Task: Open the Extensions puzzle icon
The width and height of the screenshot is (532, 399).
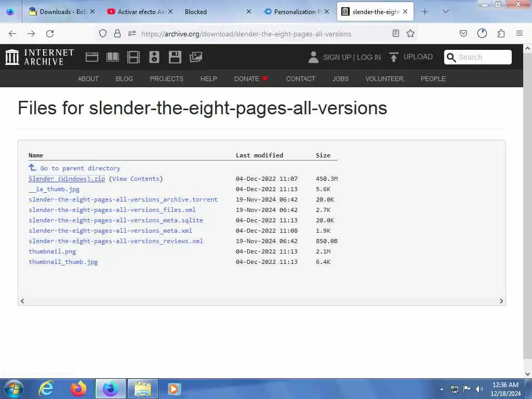Action: (501, 33)
